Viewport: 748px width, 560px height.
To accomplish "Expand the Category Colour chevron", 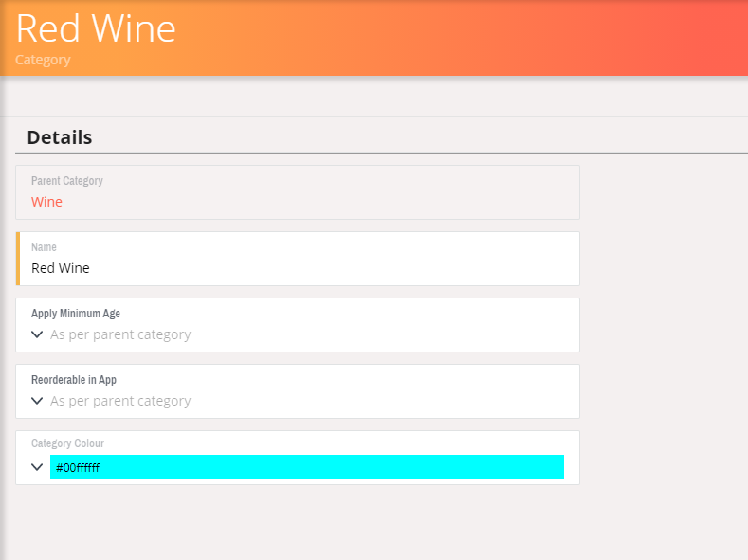I will (x=37, y=467).
